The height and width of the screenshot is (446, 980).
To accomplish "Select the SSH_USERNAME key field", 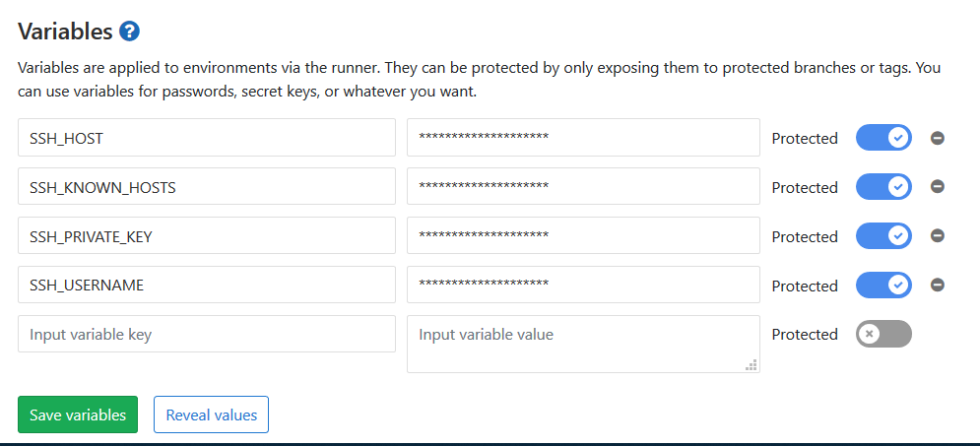I will (x=207, y=285).
